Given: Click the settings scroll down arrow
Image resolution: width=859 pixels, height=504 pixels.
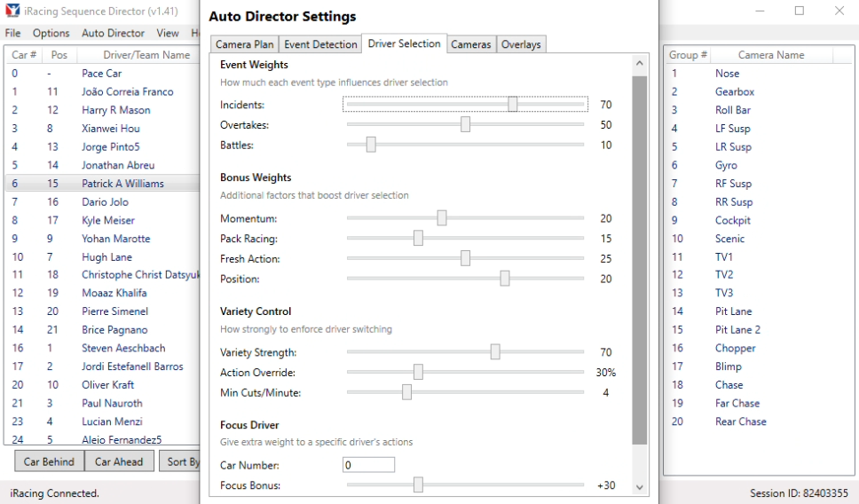Looking at the screenshot, I should [x=639, y=486].
